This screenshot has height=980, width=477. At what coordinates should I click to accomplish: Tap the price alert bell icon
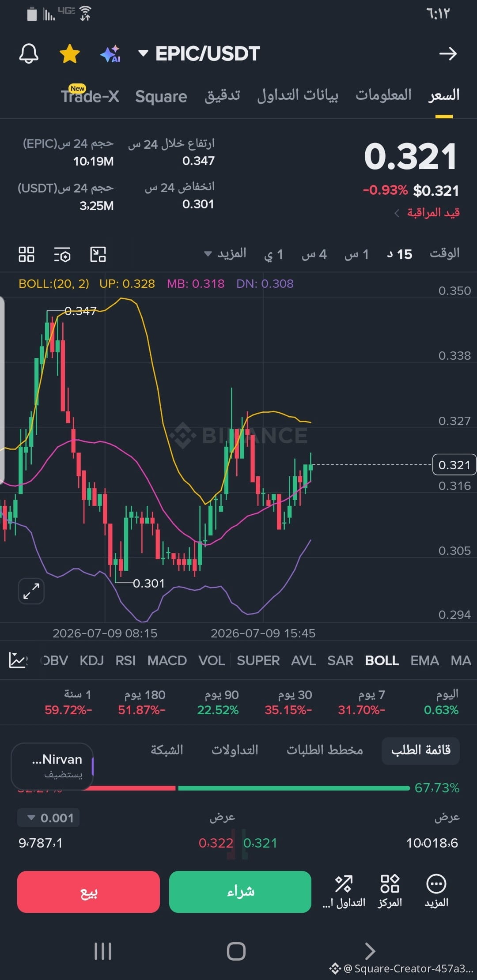pos(29,54)
